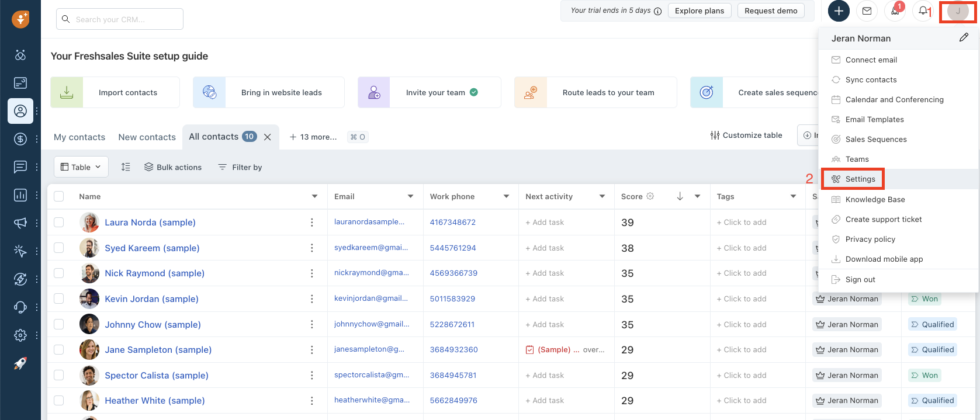Open Marketing campaigns megaphone icon in sidebar
This screenshot has height=420, width=980.
[20, 223]
